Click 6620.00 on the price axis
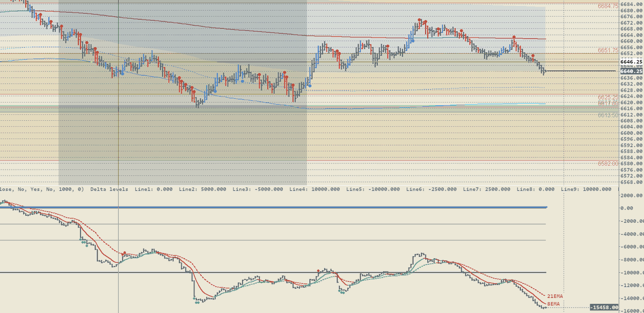The width and height of the screenshot is (644, 313). tap(631, 102)
